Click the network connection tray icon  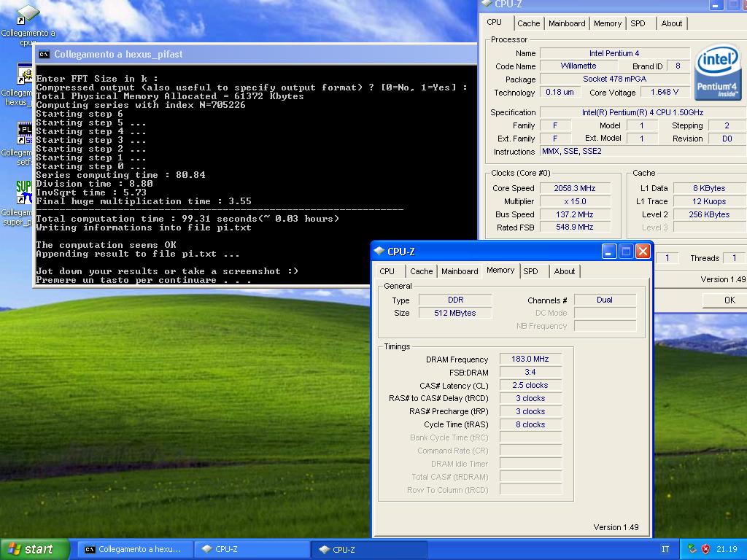click(x=692, y=549)
